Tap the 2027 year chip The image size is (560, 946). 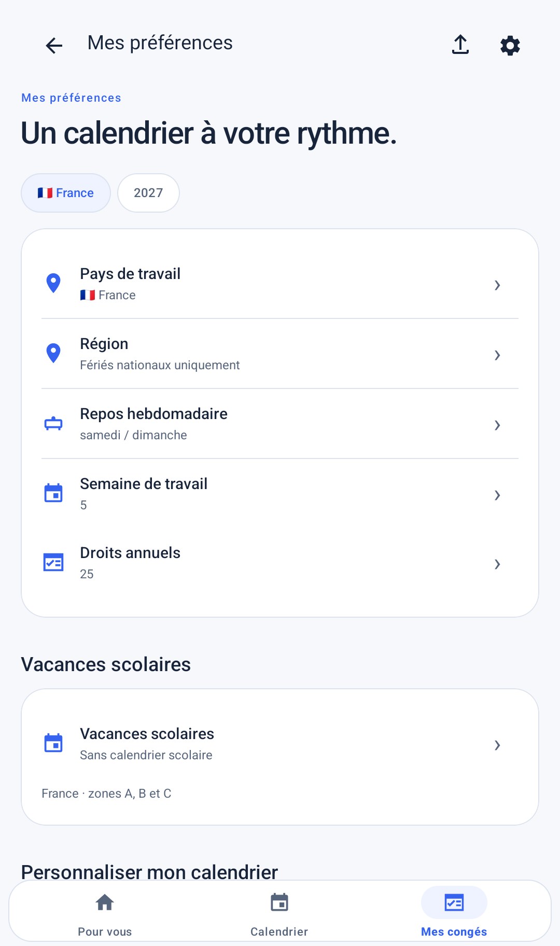coord(148,193)
